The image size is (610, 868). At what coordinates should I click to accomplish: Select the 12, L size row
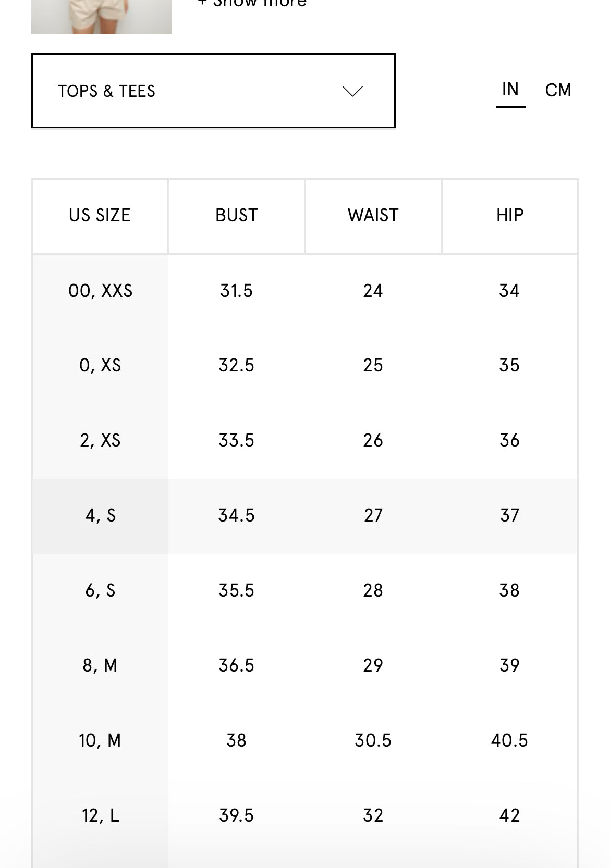click(x=100, y=816)
